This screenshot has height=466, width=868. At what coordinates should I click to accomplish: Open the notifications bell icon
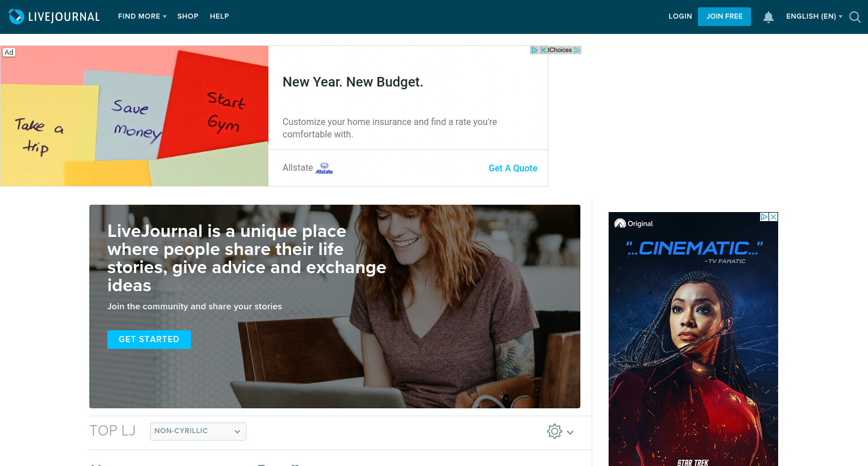click(x=769, y=17)
